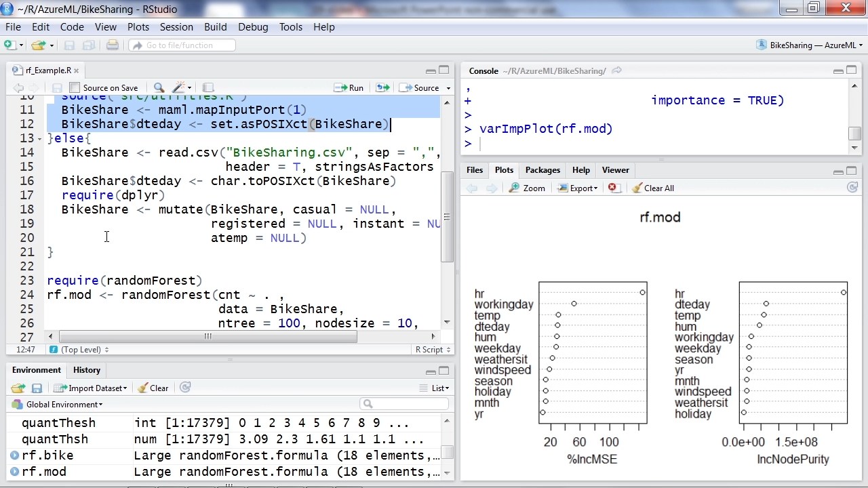
Task: Minimize the source editor pane
Action: pos(431,70)
